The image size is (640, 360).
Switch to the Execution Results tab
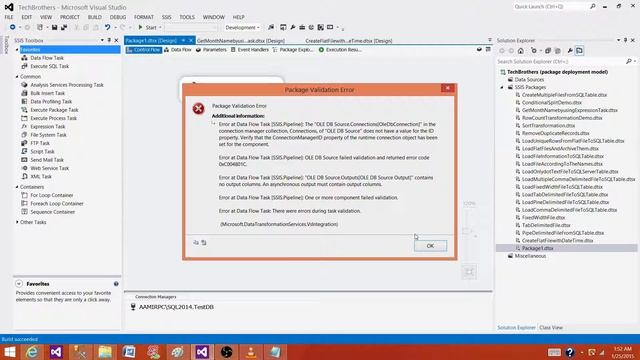pos(340,50)
